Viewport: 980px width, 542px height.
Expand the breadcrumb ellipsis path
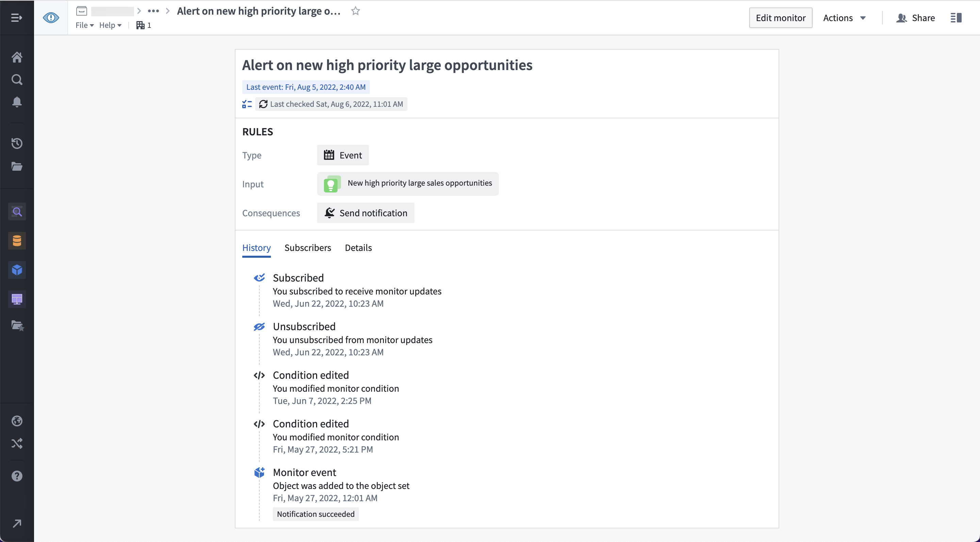click(x=153, y=11)
